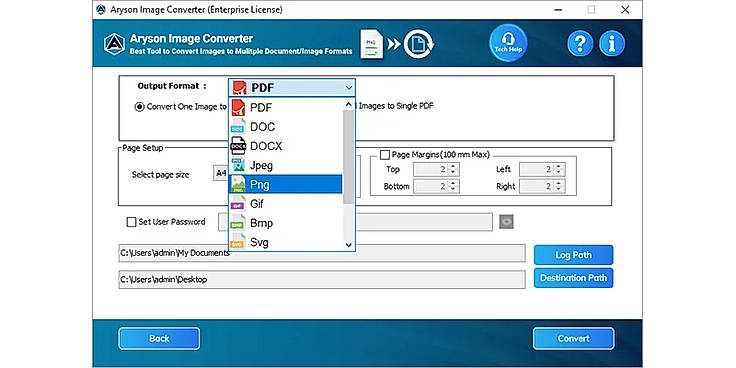
Task: Choose Jpeg from the format list
Action: pos(285,165)
